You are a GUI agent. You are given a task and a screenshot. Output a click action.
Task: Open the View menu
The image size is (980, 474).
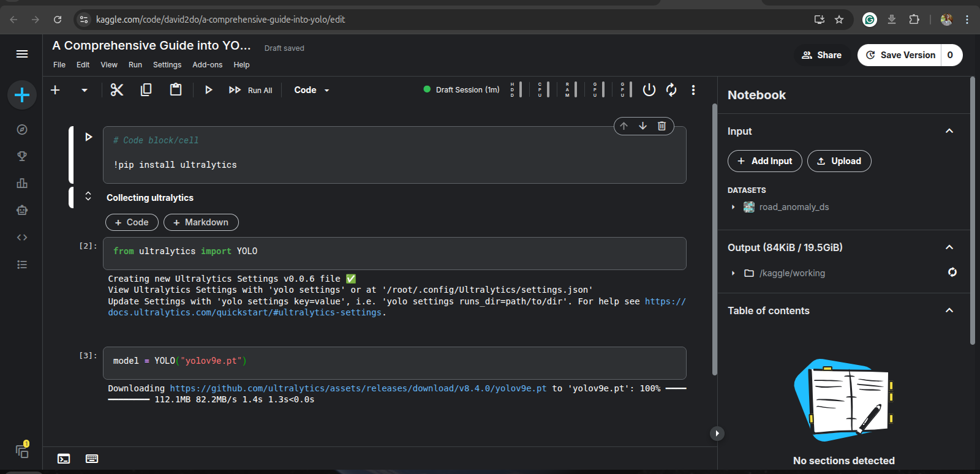[109, 65]
